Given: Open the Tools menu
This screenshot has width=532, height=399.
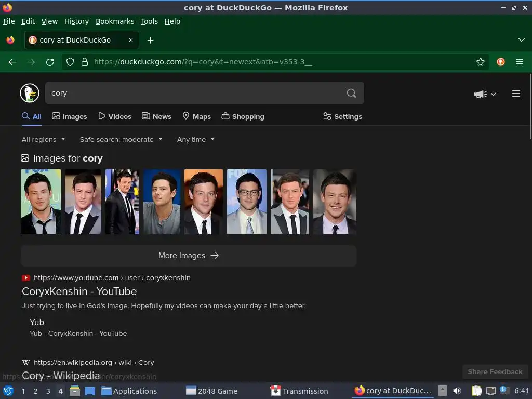Looking at the screenshot, I should [x=149, y=21].
